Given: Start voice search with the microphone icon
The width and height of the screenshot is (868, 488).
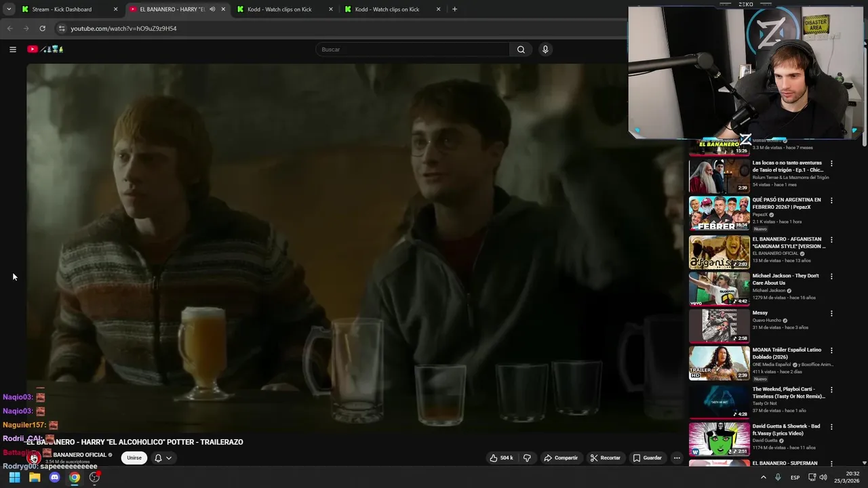Looking at the screenshot, I should tap(545, 49).
